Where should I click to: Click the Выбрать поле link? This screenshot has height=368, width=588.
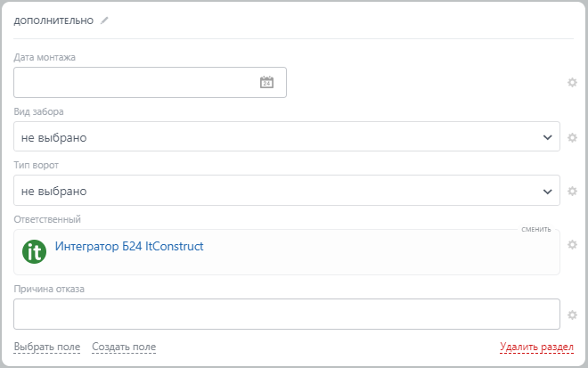tap(47, 347)
